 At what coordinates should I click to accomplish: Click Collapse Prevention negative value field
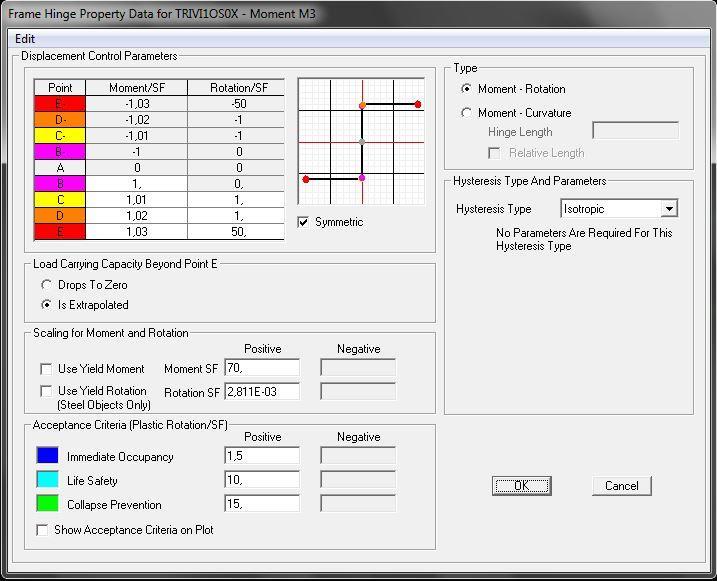[x=358, y=504]
